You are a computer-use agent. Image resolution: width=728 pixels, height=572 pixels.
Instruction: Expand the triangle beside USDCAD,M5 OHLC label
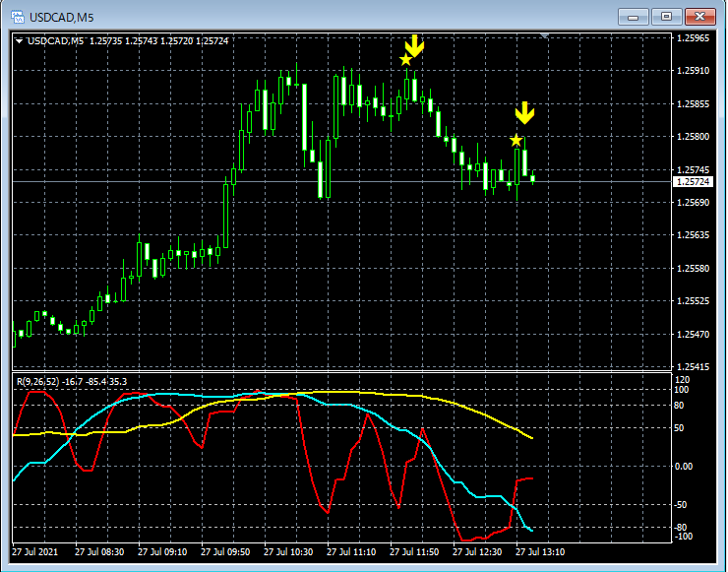click(19, 41)
